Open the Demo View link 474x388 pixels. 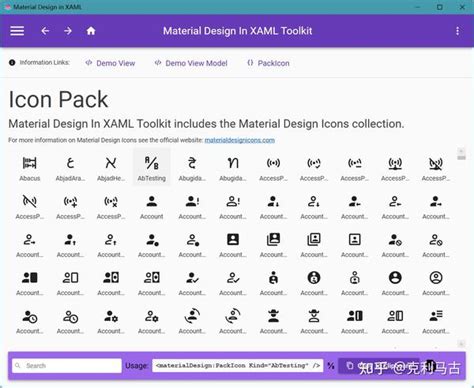[x=110, y=63]
